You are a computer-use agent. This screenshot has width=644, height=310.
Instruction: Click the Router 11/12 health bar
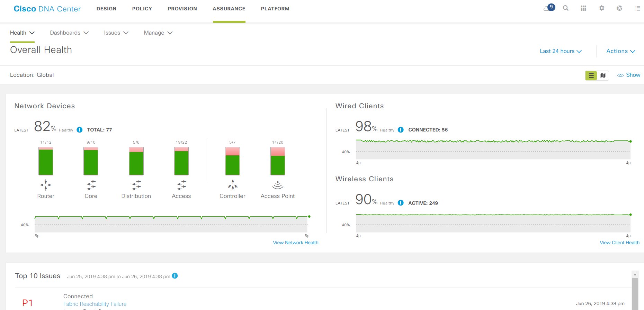[x=46, y=161]
